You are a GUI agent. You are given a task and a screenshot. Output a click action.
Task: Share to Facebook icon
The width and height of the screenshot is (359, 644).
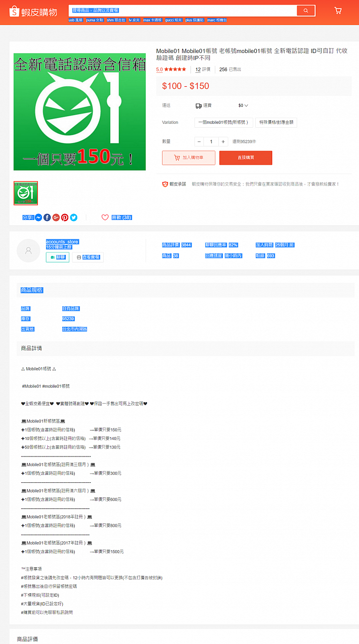tap(47, 217)
